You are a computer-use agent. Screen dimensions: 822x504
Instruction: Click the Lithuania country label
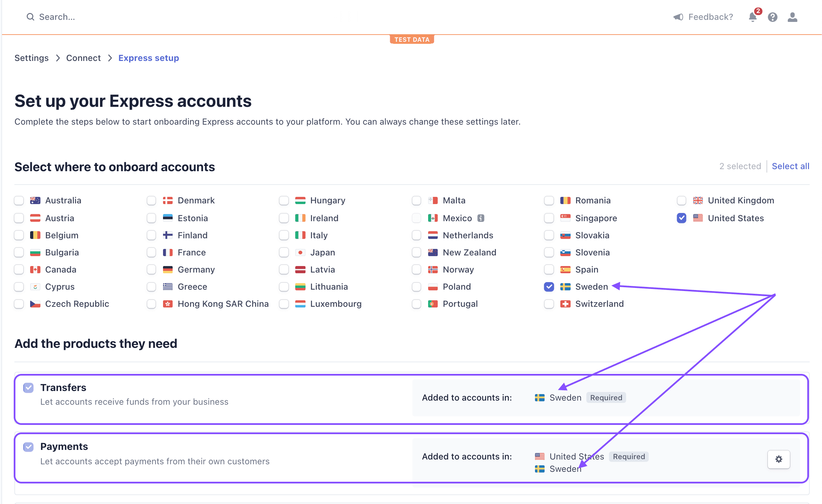click(329, 287)
